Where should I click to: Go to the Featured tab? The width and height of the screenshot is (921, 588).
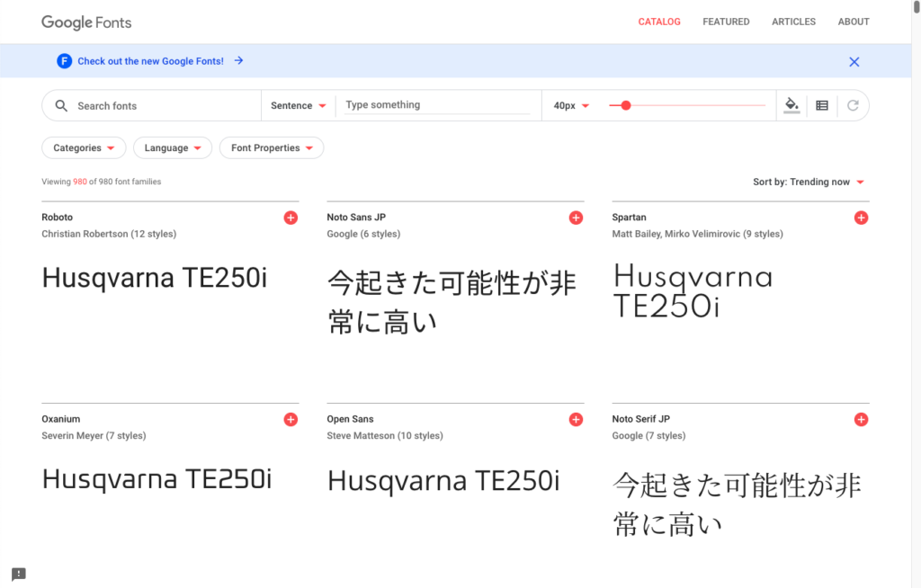click(726, 22)
